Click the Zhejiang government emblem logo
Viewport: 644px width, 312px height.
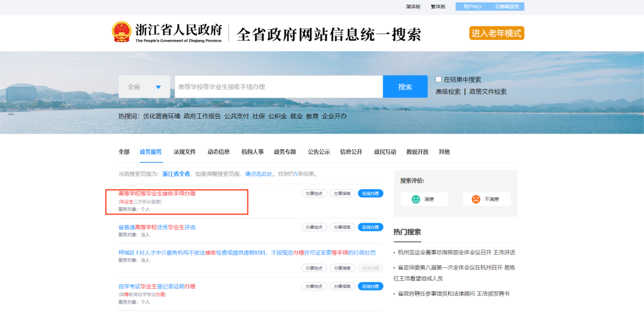point(122,32)
